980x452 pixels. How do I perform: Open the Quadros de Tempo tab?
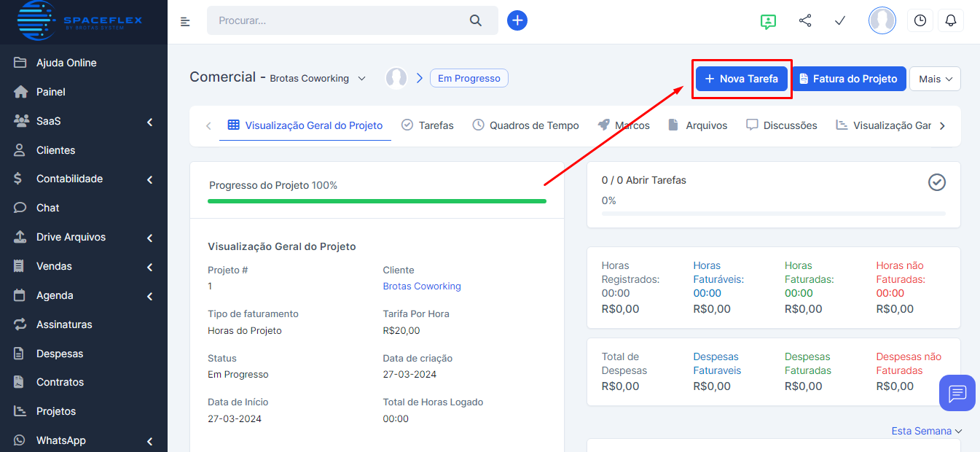coord(525,125)
